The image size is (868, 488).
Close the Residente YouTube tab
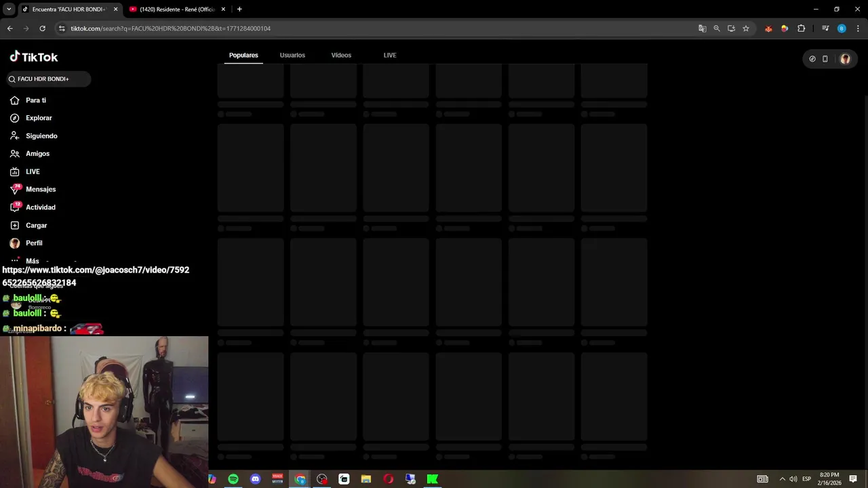point(223,9)
